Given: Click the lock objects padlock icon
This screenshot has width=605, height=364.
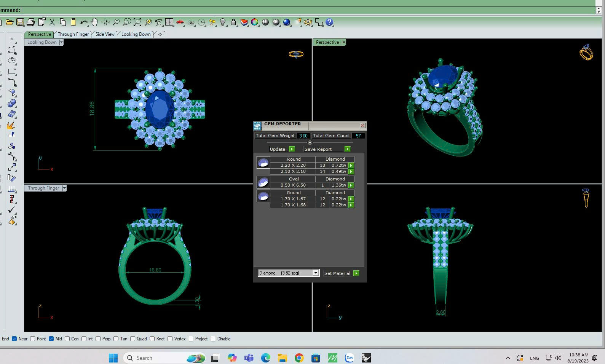Looking at the screenshot, I should tap(233, 22).
